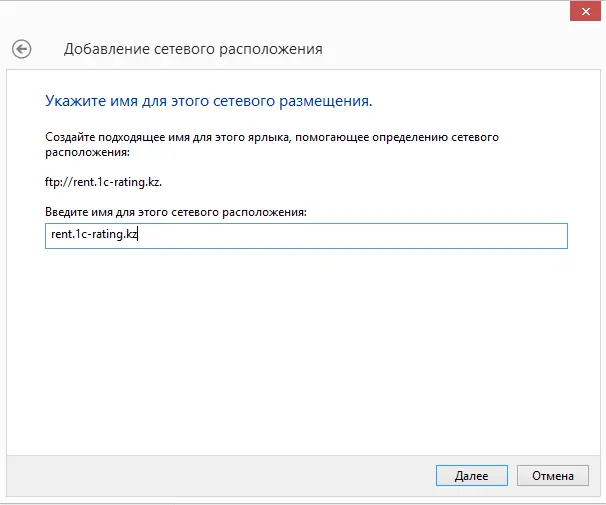Click the word 'Укажите' in the blue heading
The width and height of the screenshot is (606, 505).
pos(75,101)
